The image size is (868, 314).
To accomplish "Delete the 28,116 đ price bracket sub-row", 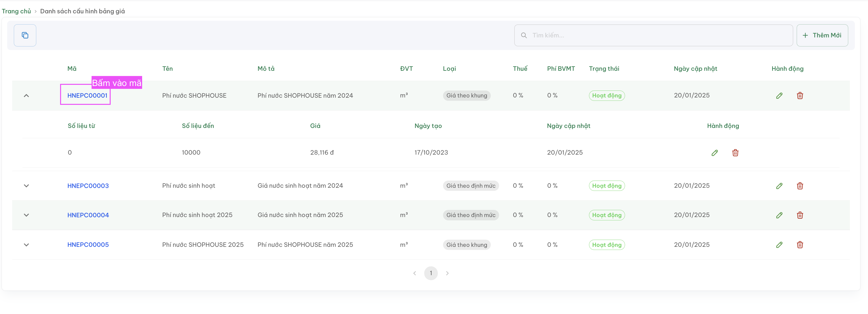I will 735,153.
